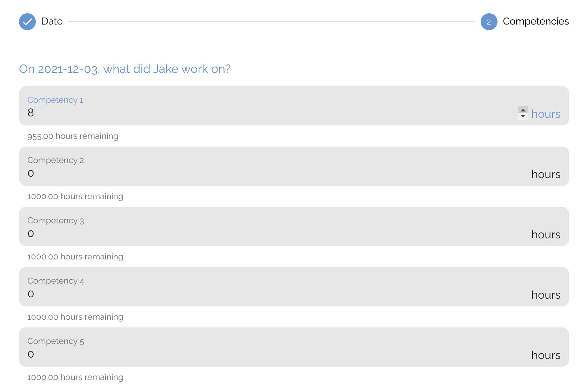The width and height of the screenshot is (588, 387).
Task: Select the Competencies step label
Action: (536, 21)
